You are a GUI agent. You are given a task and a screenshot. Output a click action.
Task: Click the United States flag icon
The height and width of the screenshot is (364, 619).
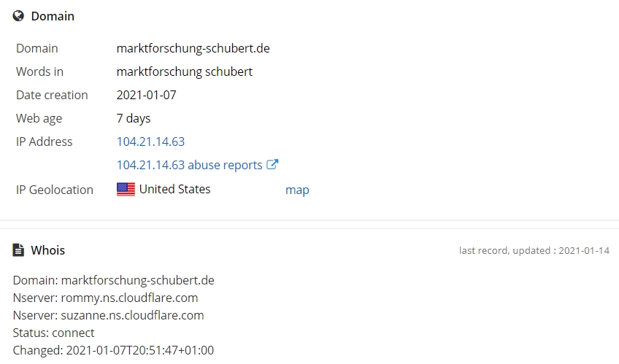click(x=126, y=190)
